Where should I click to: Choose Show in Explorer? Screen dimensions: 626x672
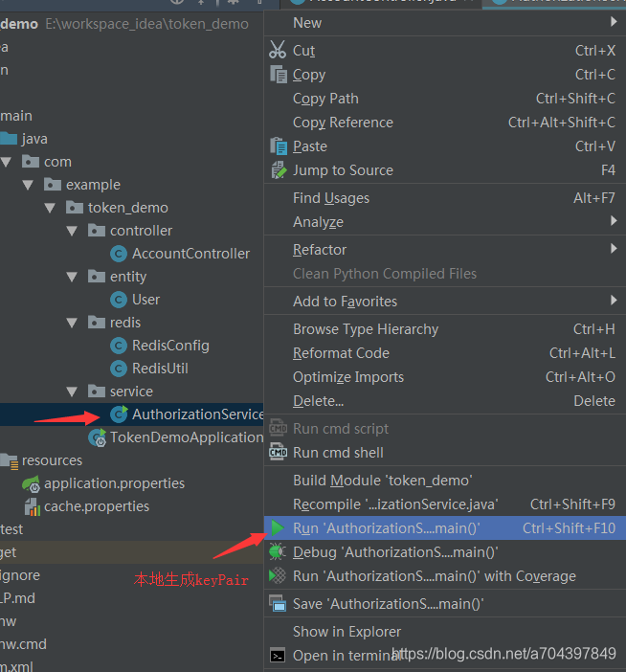point(445,632)
